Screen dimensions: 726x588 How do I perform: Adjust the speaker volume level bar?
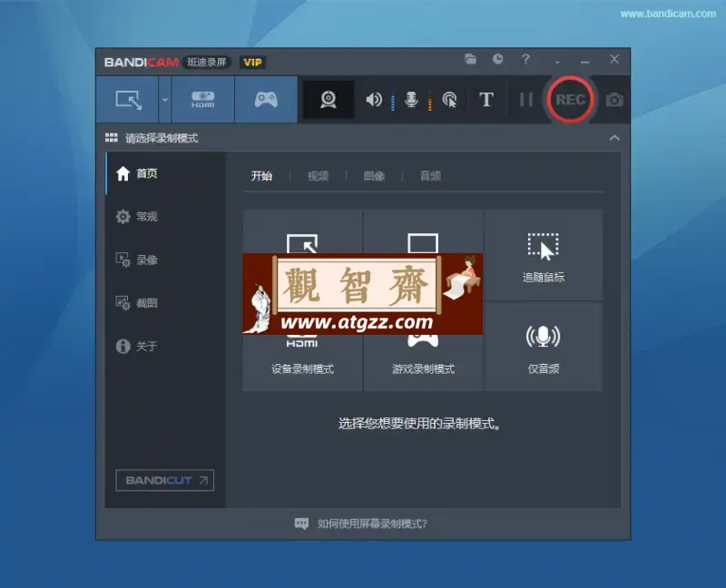point(393,103)
